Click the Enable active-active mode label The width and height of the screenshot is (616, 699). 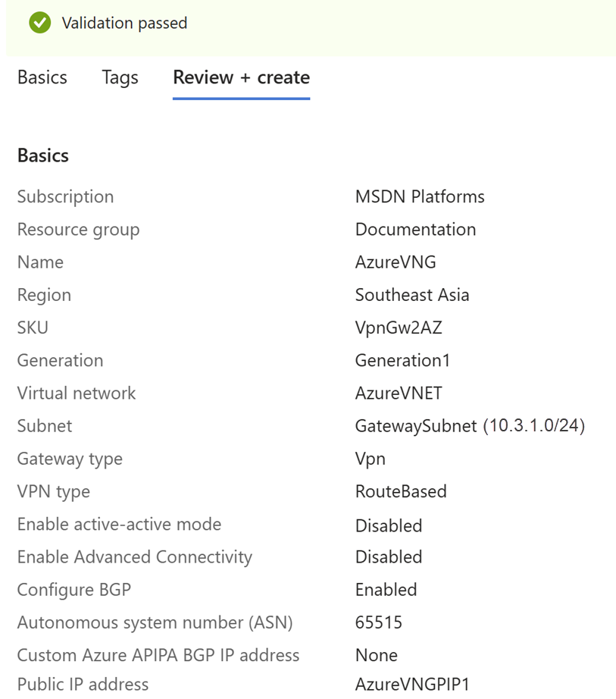tap(119, 524)
